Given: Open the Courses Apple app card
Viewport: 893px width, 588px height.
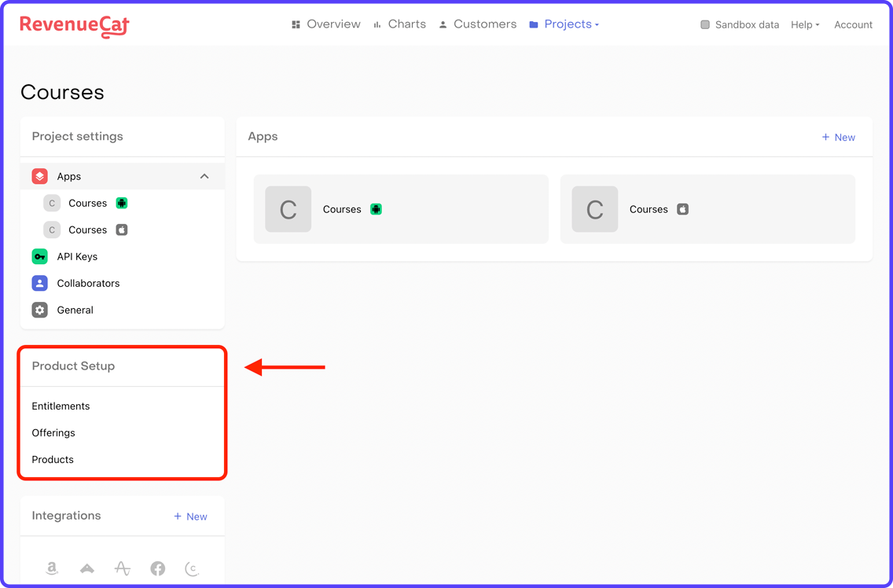Looking at the screenshot, I should pos(708,209).
